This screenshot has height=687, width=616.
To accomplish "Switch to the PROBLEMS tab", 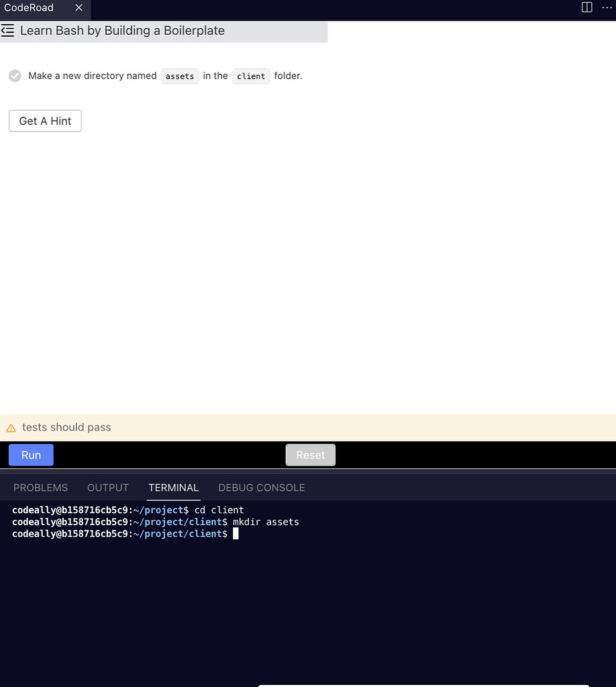I will [x=40, y=488].
